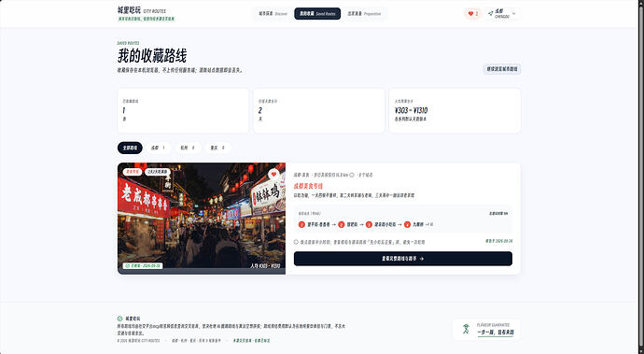Click route stop marker number 4
Image resolution: width=644 pixels, height=354 pixels.
pos(407,224)
